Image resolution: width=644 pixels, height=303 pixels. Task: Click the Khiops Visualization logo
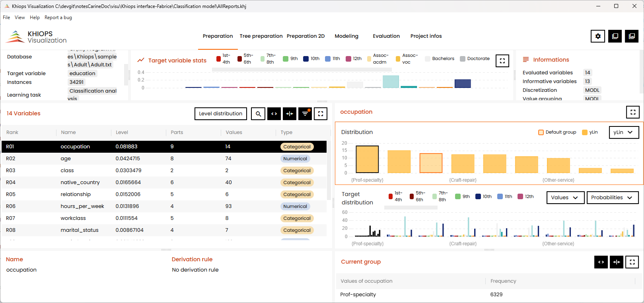(x=37, y=37)
